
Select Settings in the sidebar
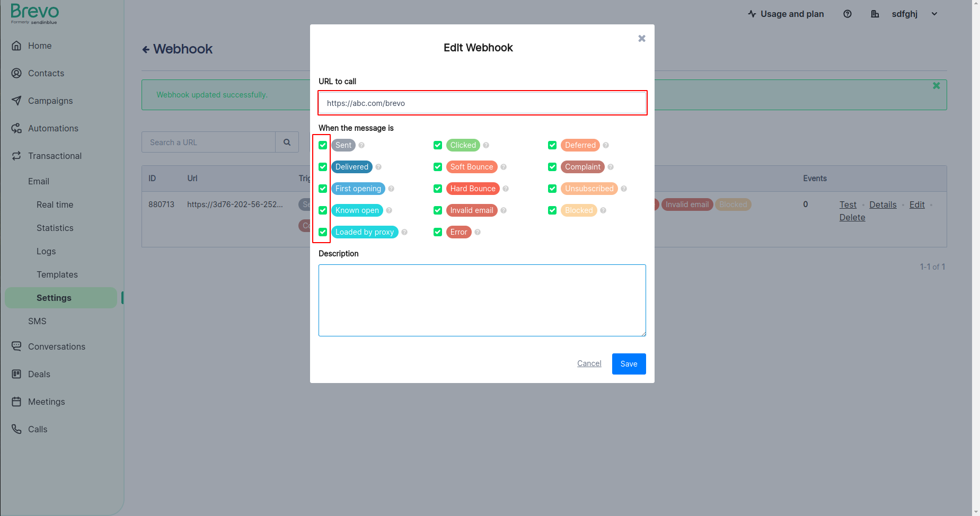61,298
